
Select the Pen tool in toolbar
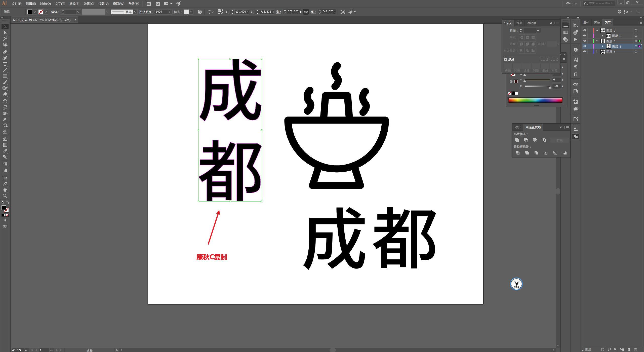click(5, 52)
